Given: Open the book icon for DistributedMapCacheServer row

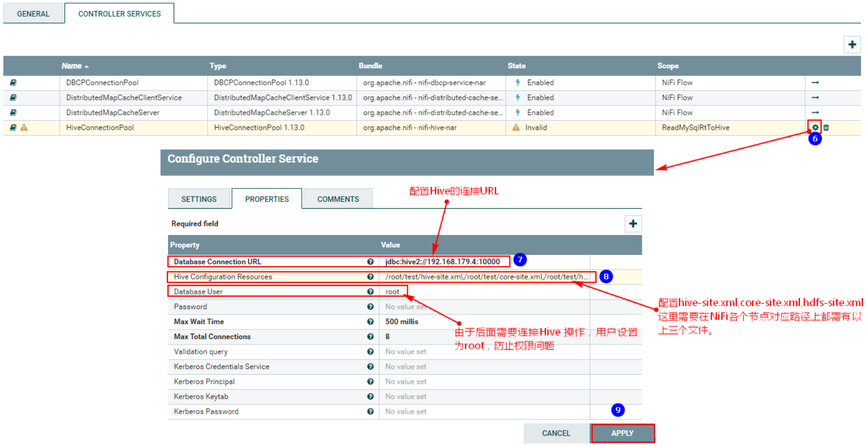Looking at the screenshot, I should (13, 112).
